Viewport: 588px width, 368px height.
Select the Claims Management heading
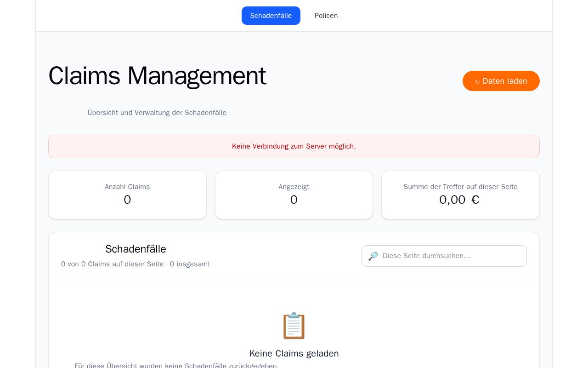pos(157,76)
